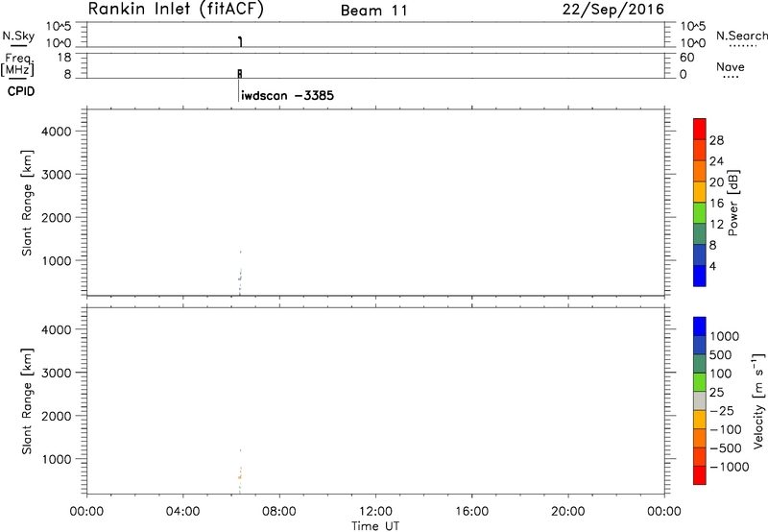Click the 20:00 time axis label
Screen dimensions: 768x532
click(568, 512)
